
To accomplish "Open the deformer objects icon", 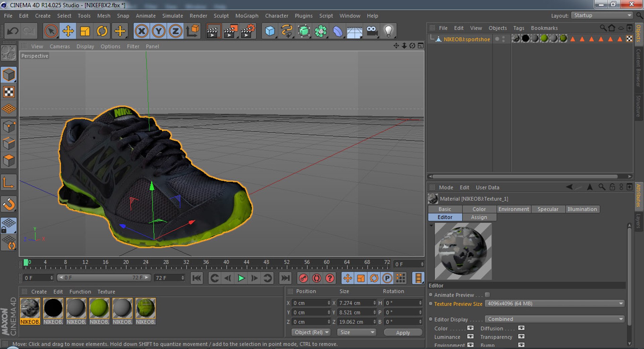I will tap(338, 31).
